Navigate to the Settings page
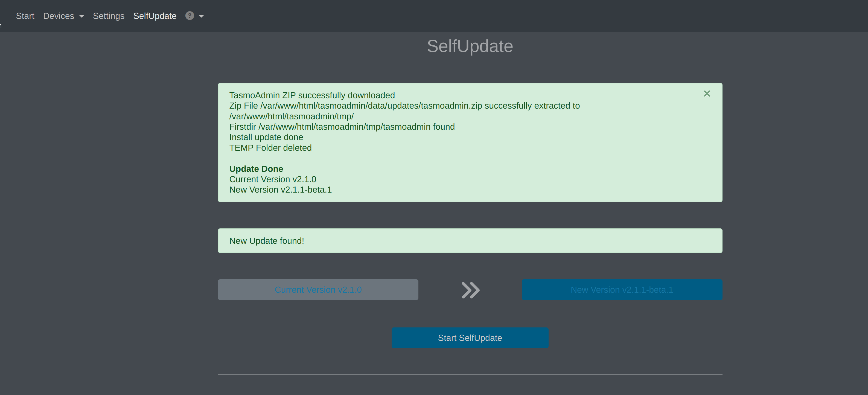868x395 pixels. [109, 16]
